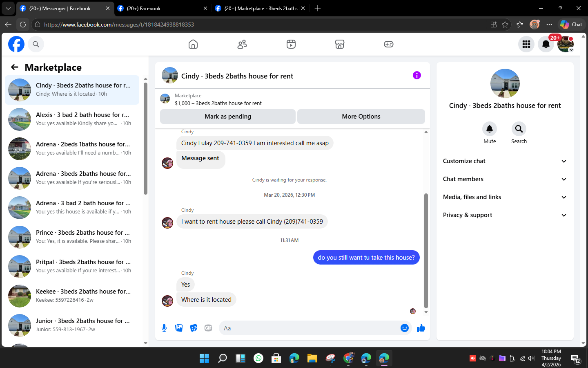Open Windows taskbar search
The image size is (588, 368).
[x=223, y=359]
